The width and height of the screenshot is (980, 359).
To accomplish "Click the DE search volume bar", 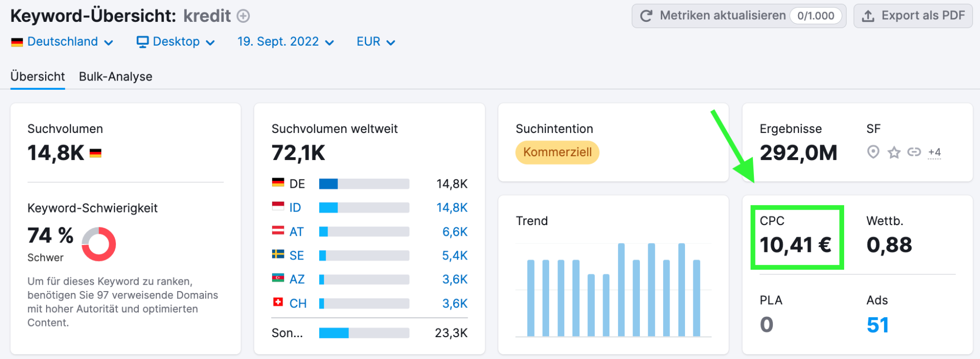I will 364,184.
